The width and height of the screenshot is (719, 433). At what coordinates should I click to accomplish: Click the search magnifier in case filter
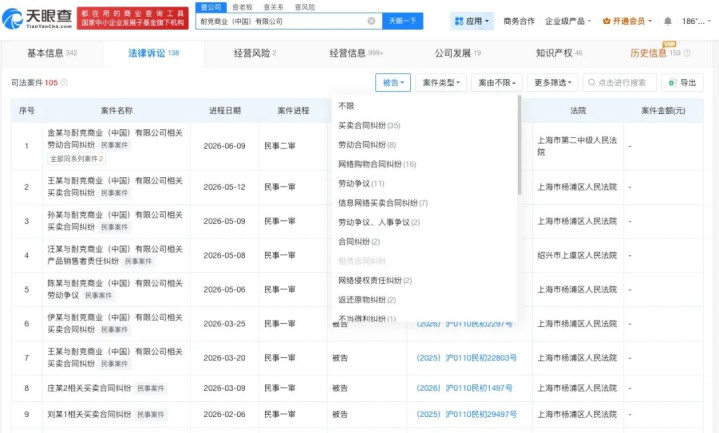592,83
